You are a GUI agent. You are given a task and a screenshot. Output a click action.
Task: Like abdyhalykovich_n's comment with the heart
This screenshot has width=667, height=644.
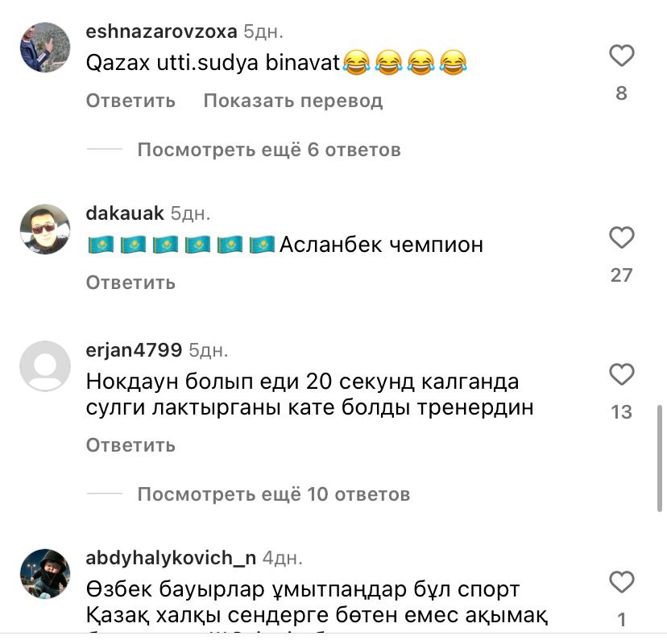(621, 581)
